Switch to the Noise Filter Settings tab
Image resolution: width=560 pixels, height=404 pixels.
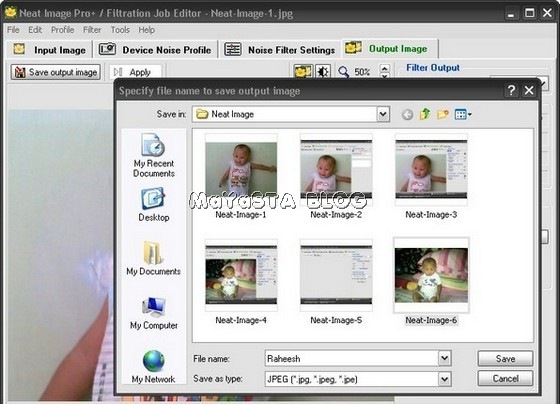point(280,50)
